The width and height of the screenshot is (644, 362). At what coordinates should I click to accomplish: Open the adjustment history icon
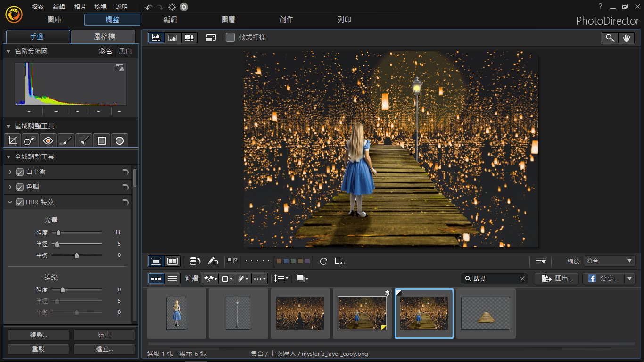click(196, 261)
